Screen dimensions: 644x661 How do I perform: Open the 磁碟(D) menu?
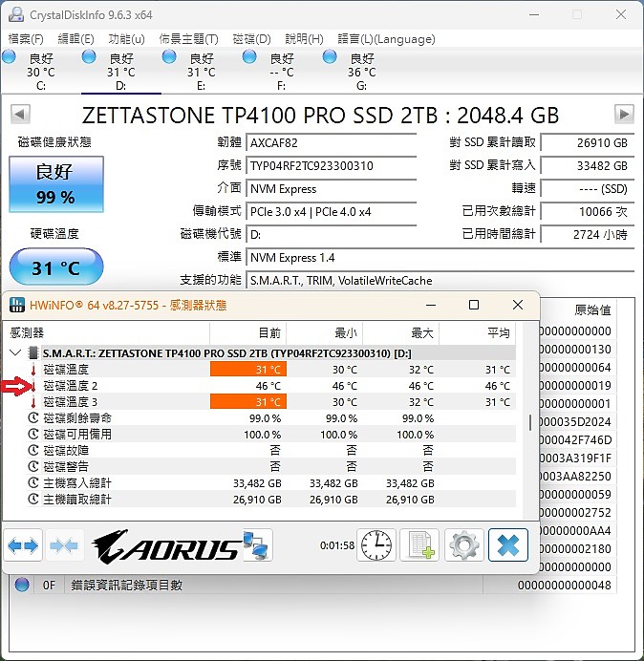click(x=252, y=39)
